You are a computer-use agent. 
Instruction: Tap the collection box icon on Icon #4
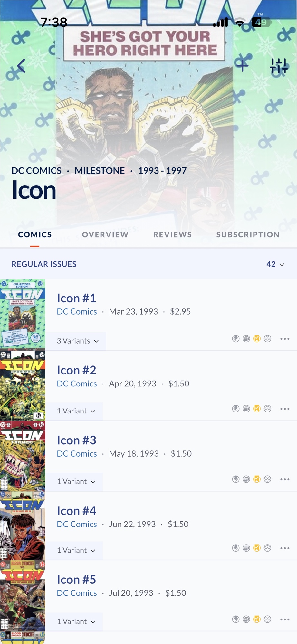[246, 548]
